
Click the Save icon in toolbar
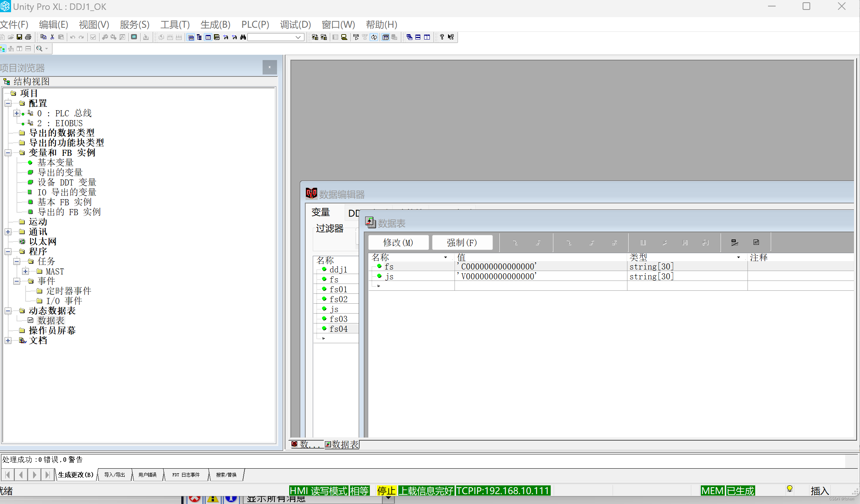pyautogui.click(x=19, y=37)
